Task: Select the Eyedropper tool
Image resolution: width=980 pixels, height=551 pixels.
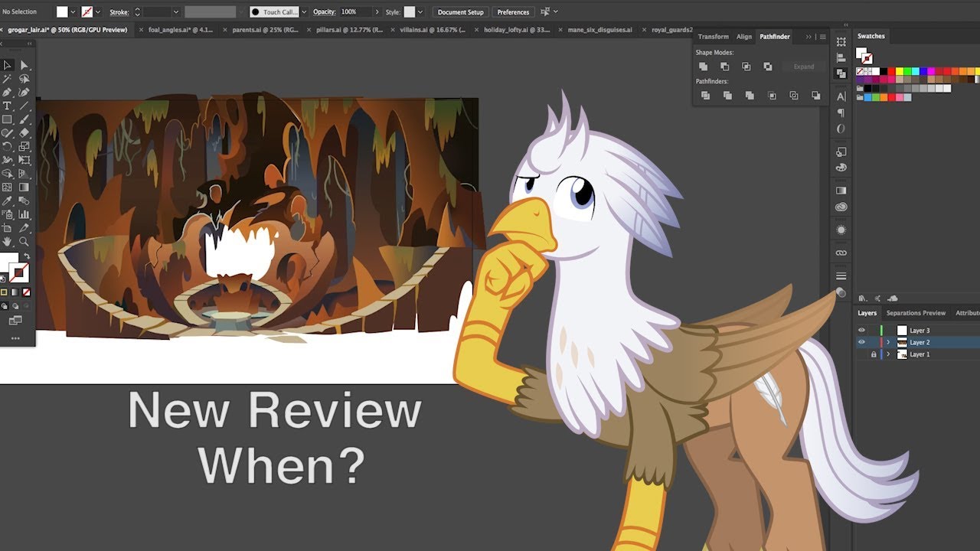Action: [x=7, y=201]
